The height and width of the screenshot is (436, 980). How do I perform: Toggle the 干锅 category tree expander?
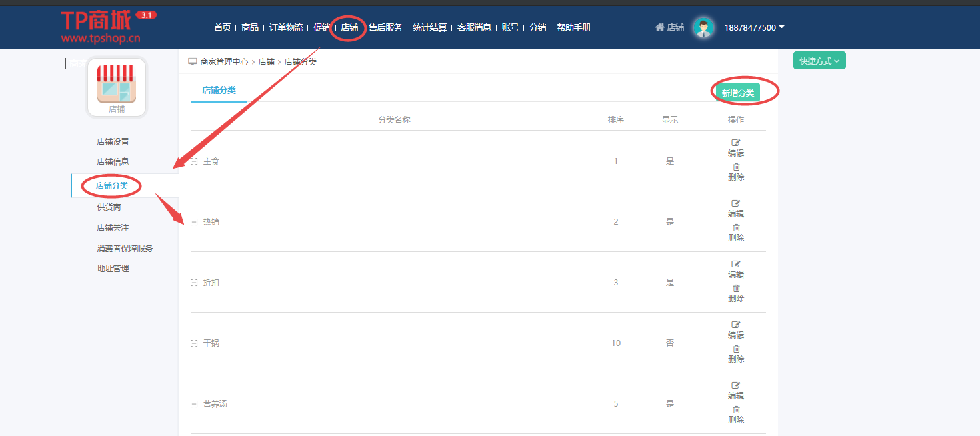point(194,343)
